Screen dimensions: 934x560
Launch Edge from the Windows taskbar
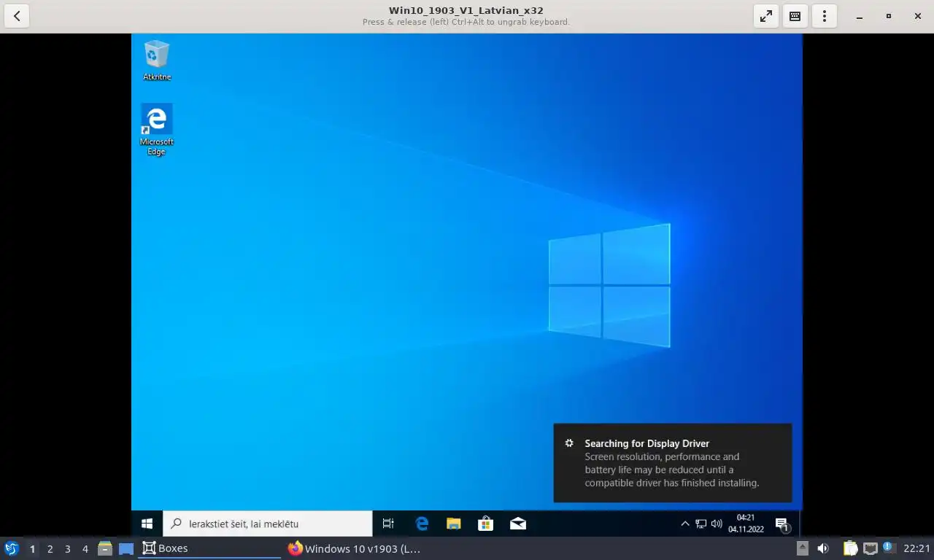(x=422, y=524)
